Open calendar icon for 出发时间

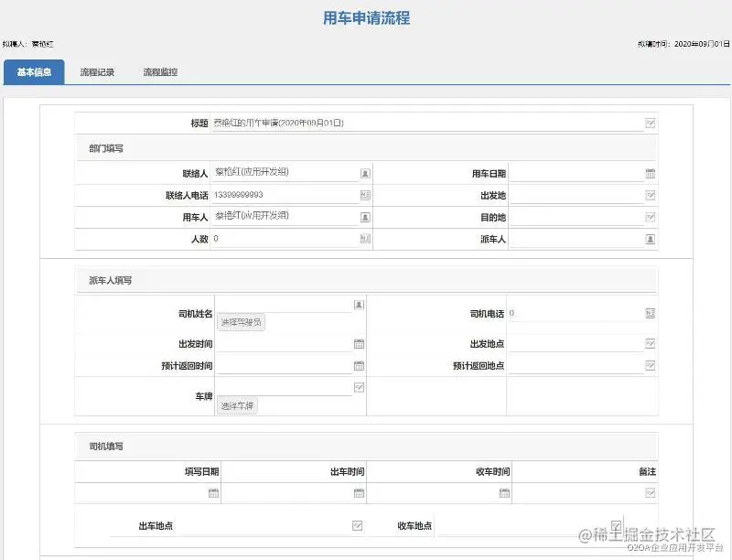(359, 344)
